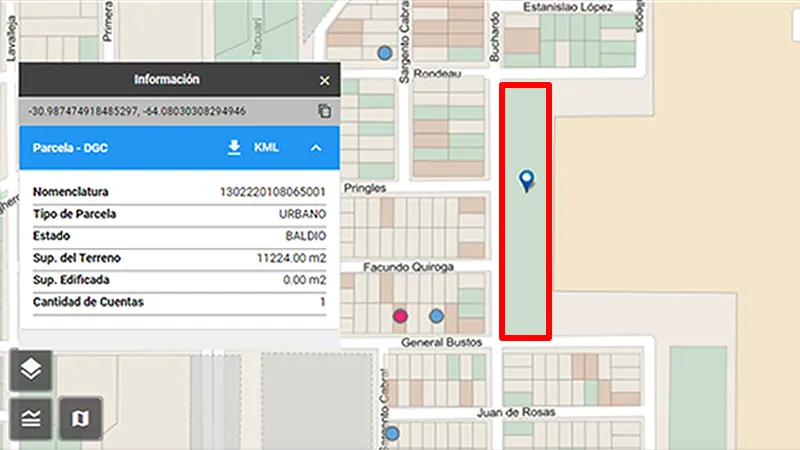Collapse the Parcela - DGC section
Viewport: 800px width, 450px height.
tap(316, 148)
